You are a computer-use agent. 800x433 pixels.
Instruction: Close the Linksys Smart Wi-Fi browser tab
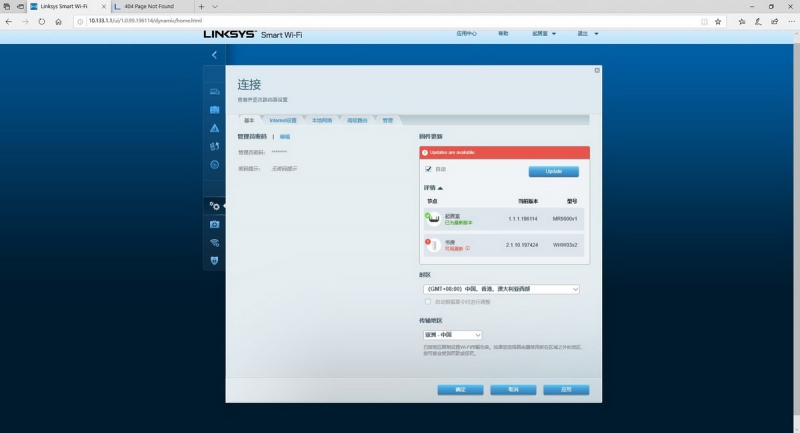(x=104, y=7)
